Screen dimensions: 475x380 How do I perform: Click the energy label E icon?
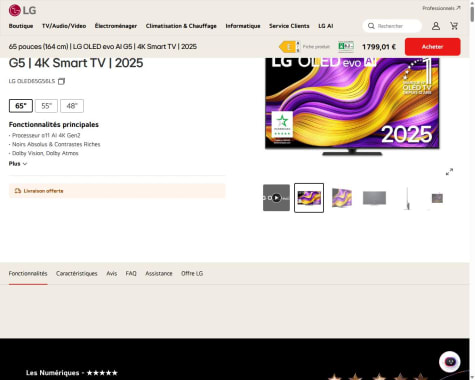pyautogui.click(x=289, y=47)
